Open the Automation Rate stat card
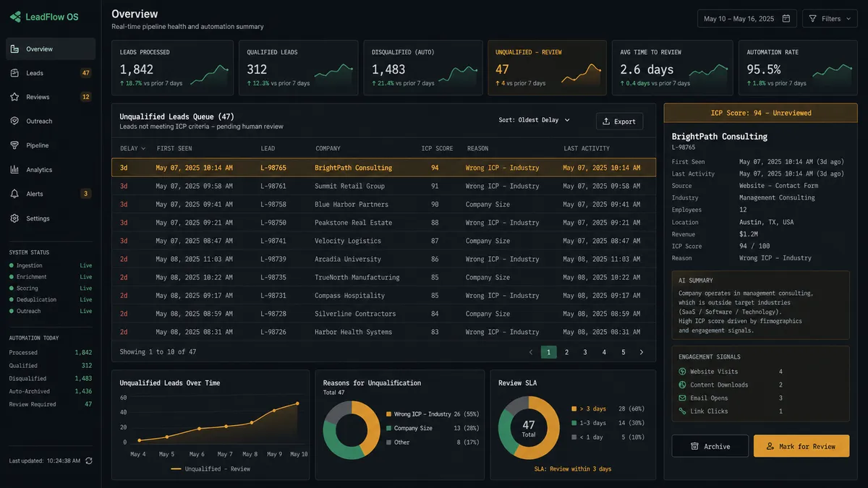The height and width of the screenshot is (488, 868). 798,68
